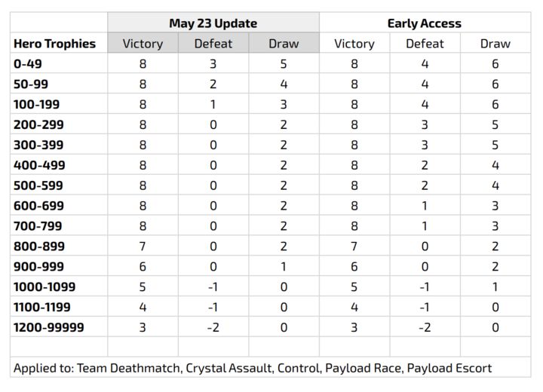Click the May 23 Update header cell
Screen dimensions: 543x392
tap(213, 23)
